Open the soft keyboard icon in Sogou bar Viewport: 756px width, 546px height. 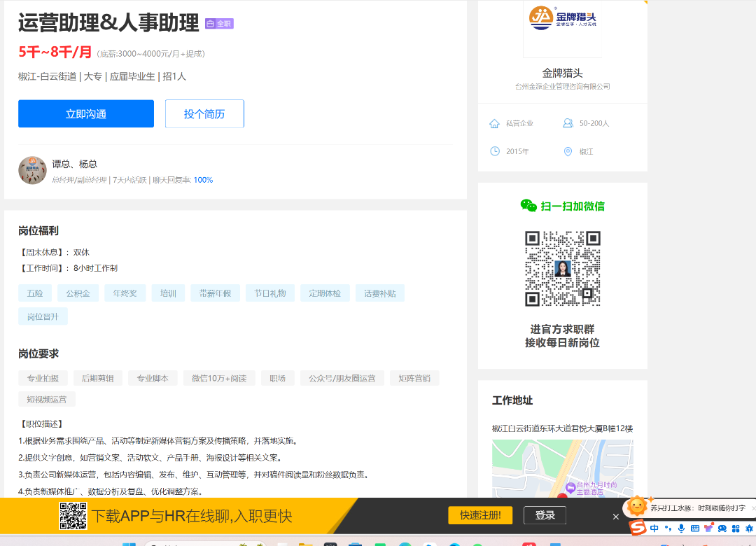point(695,528)
